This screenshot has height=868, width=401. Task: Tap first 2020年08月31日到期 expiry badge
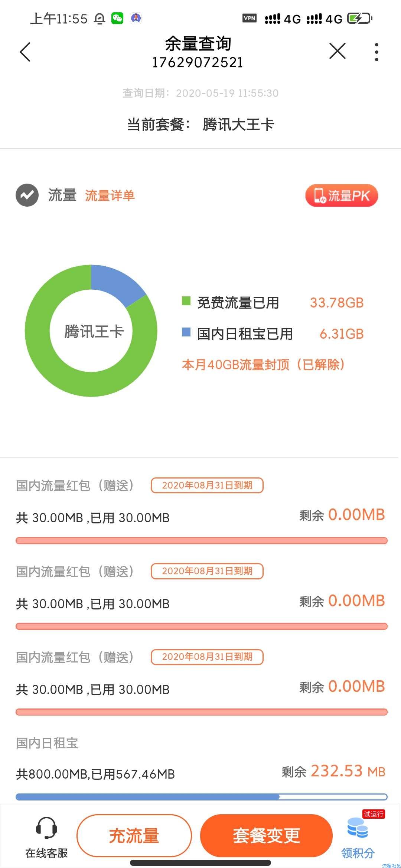point(207,485)
